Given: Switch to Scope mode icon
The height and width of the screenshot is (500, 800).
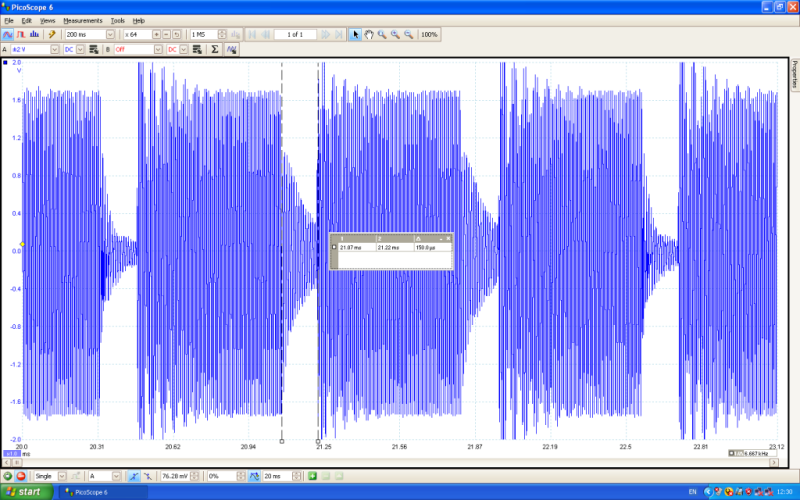Looking at the screenshot, I should pos(8,34).
